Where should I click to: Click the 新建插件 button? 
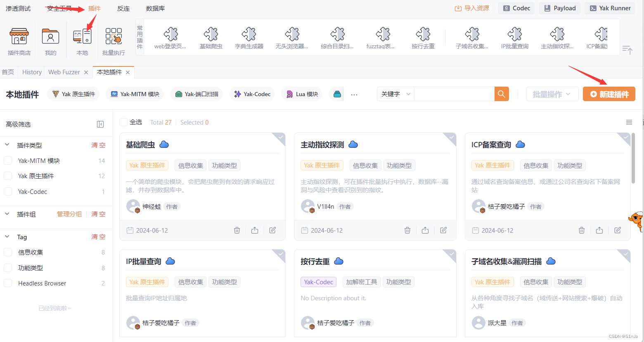609,94
